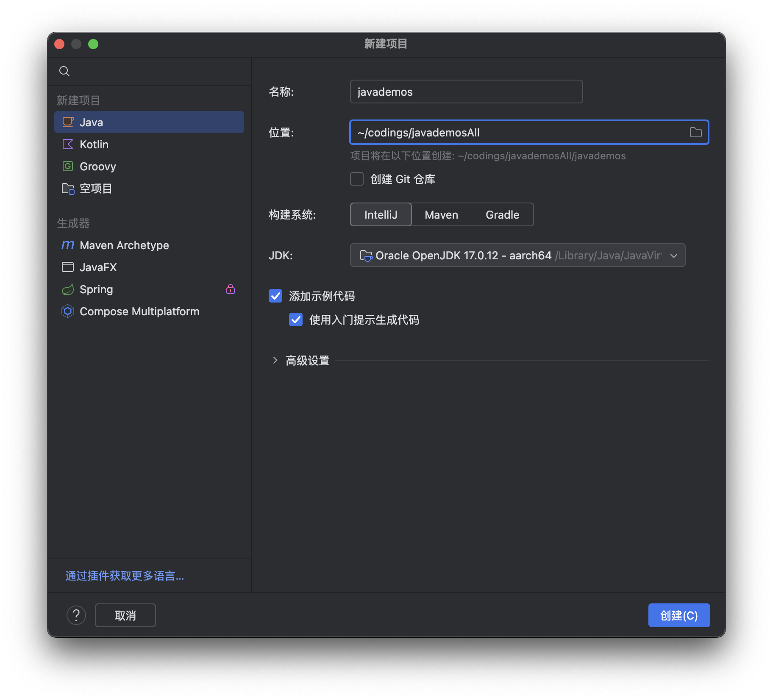Click the Groovy G icon
The image size is (773, 700).
click(68, 166)
